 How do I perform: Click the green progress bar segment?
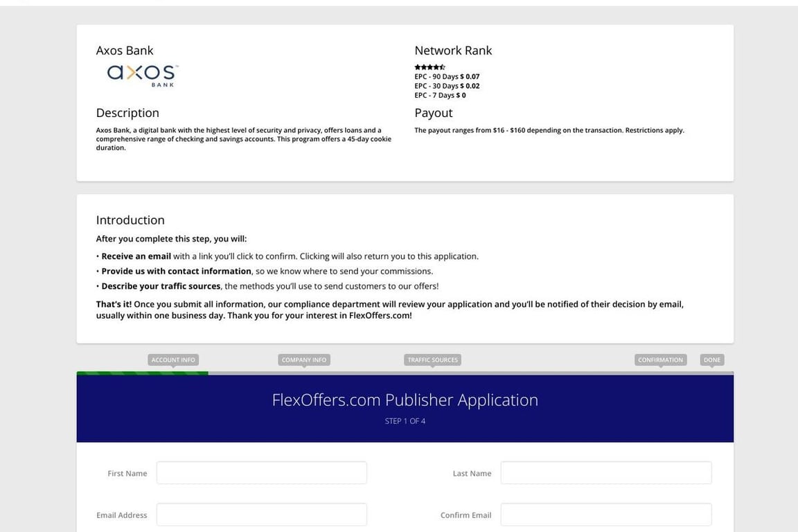[142, 372]
